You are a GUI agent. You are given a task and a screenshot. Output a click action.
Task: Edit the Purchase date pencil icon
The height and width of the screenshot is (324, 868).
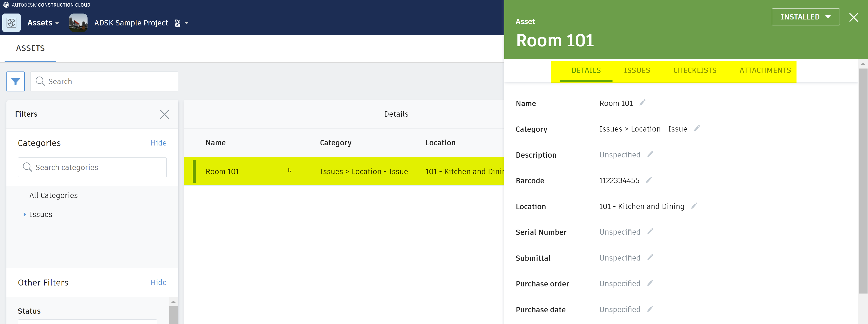coord(650,309)
